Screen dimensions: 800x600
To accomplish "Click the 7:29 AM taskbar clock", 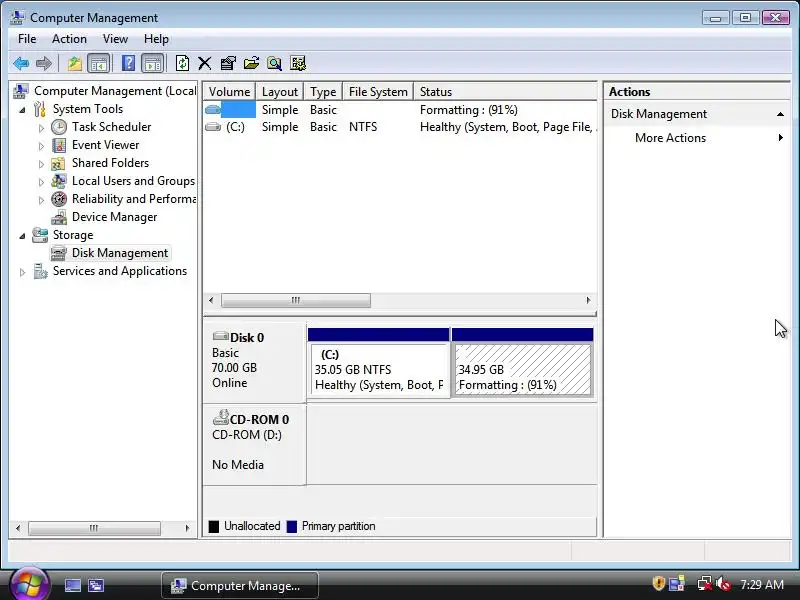I will pyautogui.click(x=762, y=584).
